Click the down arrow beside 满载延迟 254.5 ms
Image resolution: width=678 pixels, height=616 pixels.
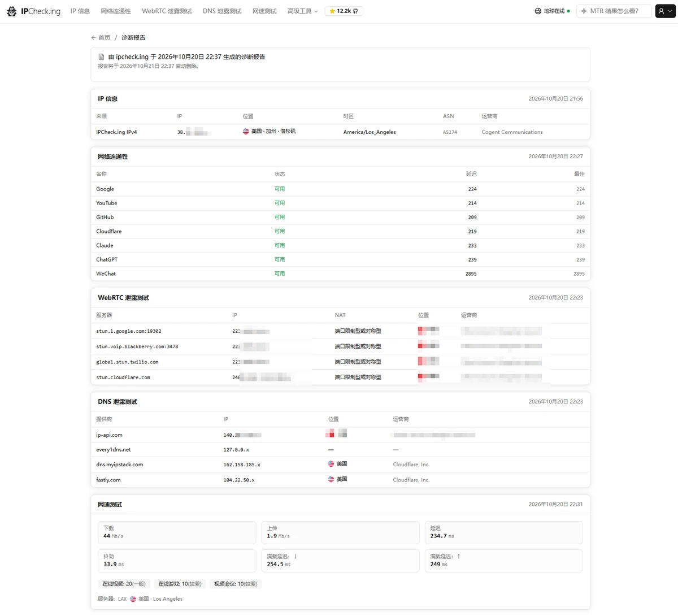[295, 557]
